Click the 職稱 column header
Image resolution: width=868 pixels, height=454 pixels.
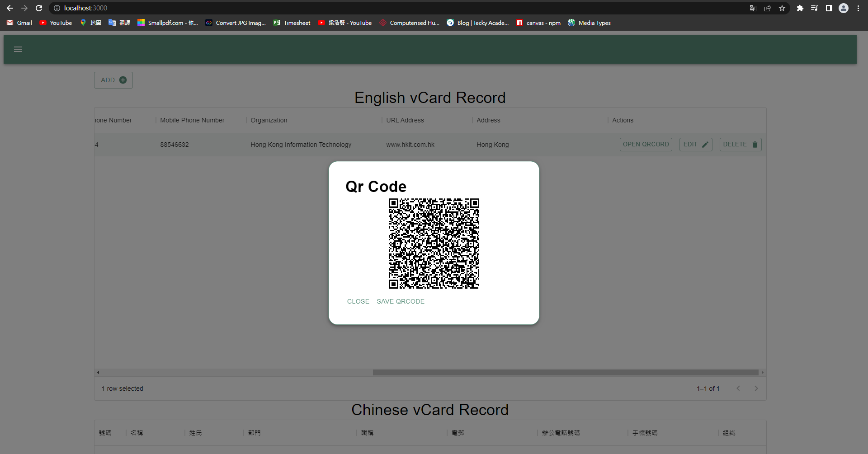pos(367,433)
